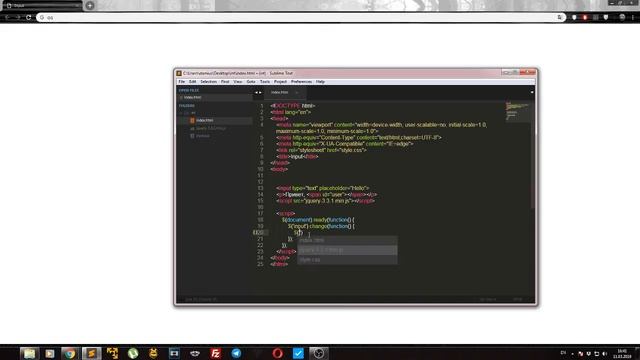Open the Preferences menu
Viewport: 640px width, 360px height.
coord(302,82)
